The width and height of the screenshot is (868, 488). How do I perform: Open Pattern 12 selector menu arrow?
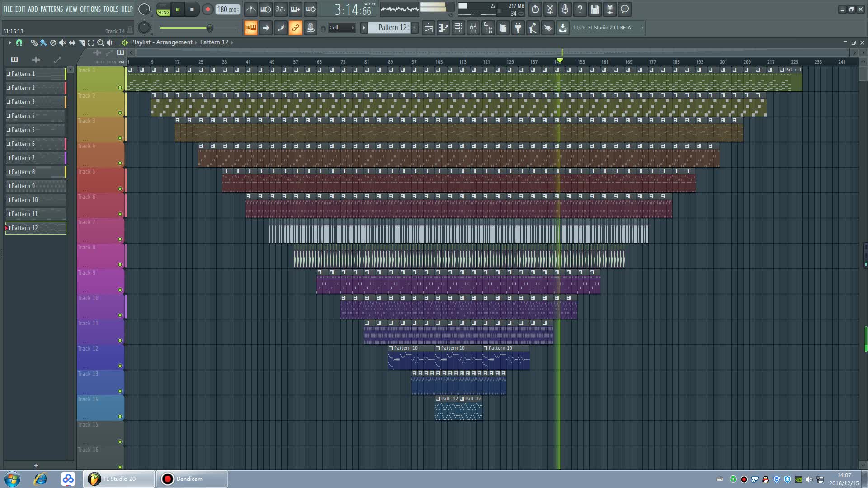[364, 28]
